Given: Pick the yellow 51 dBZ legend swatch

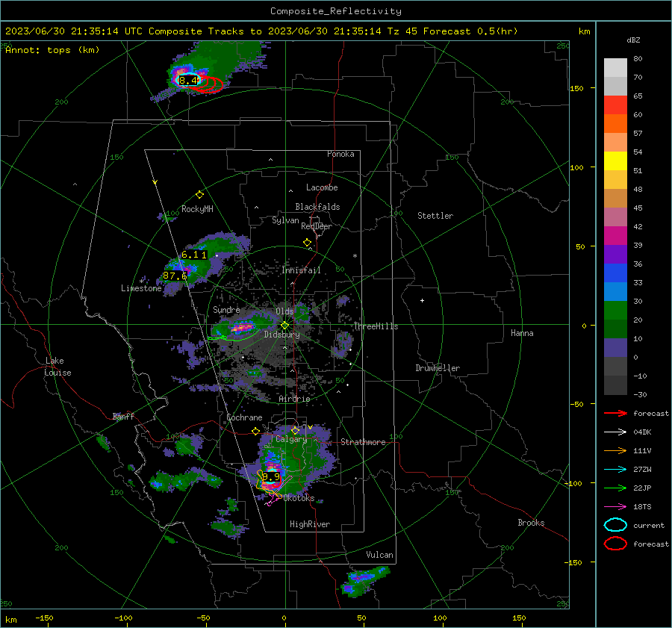Looking at the screenshot, I should pos(615,161).
